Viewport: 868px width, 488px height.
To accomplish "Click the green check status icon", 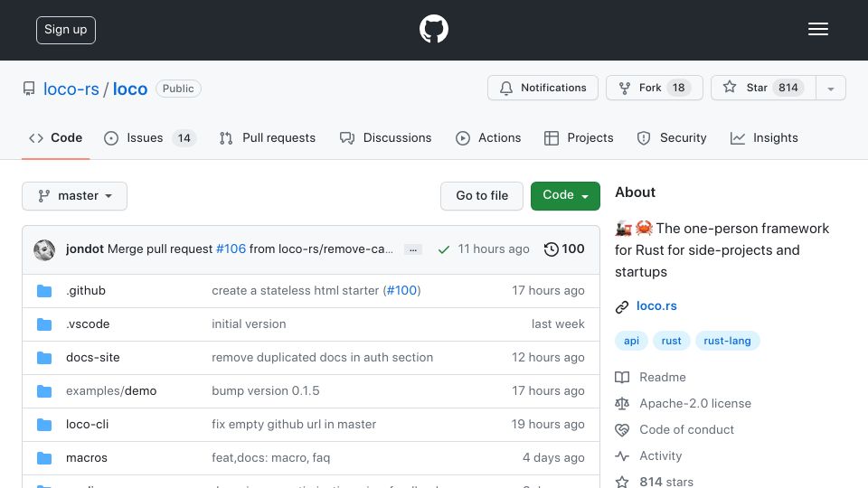I will click(x=443, y=249).
